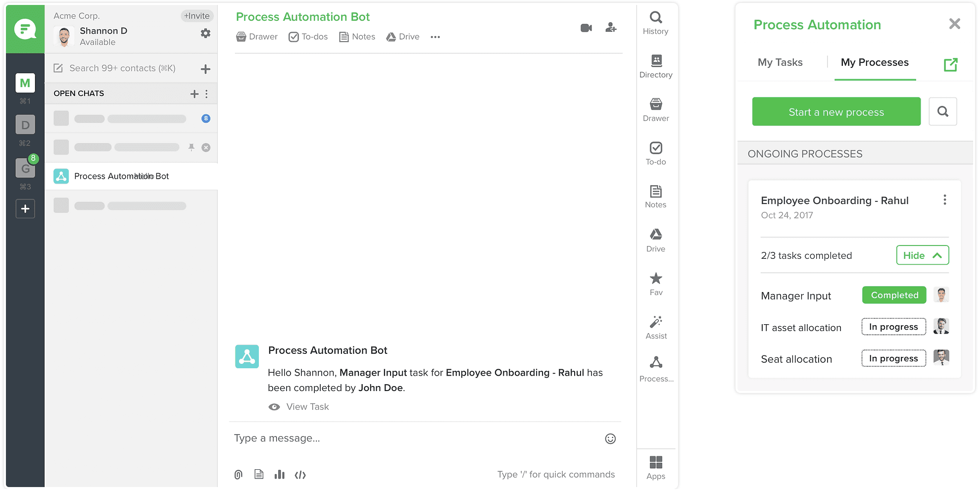The height and width of the screenshot is (492, 980).
Task: Open the emoji picker
Action: point(610,439)
